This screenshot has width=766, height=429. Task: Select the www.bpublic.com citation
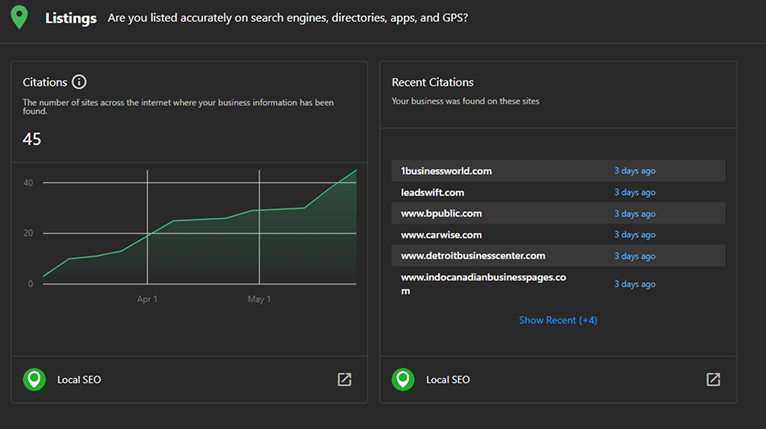point(441,213)
